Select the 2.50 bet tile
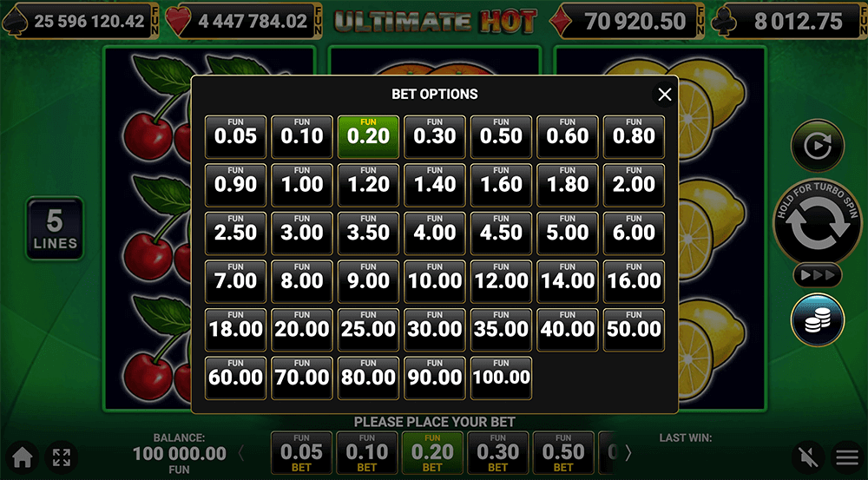Screen dimensions: 868x480 click(235, 233)
